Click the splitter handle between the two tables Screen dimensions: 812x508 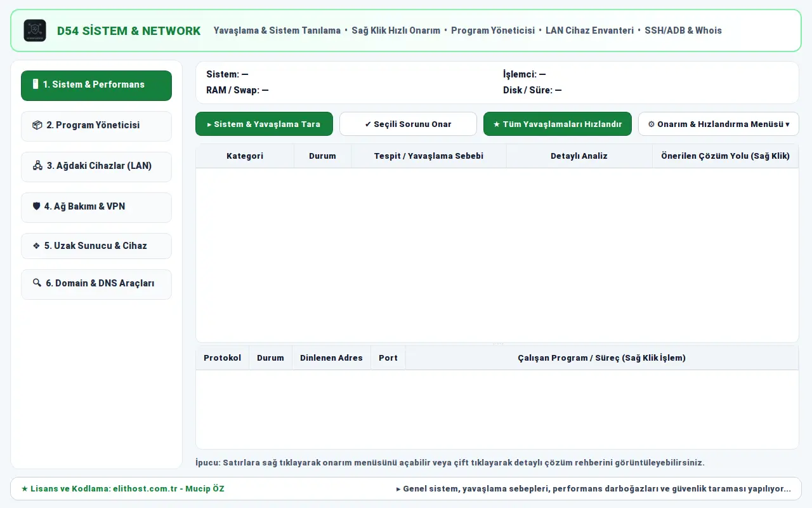tap(497, 344)
